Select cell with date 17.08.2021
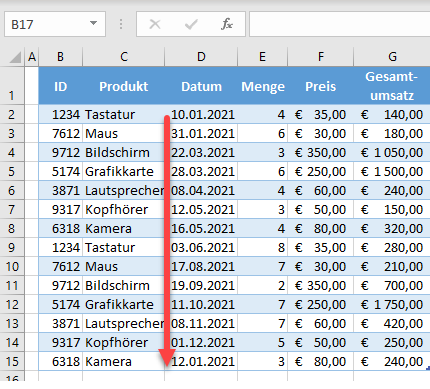 pyautogui.click(x=201, y=266)
